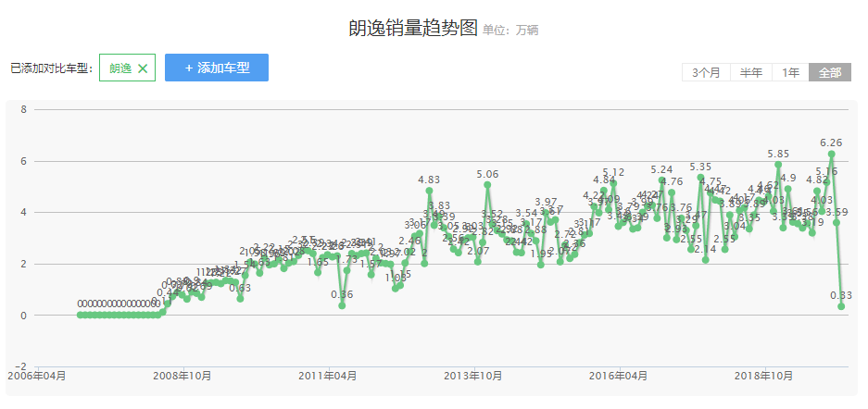868x409 pixels.
Task: Click the 5.35 data point marker
Action: point(700,178)
